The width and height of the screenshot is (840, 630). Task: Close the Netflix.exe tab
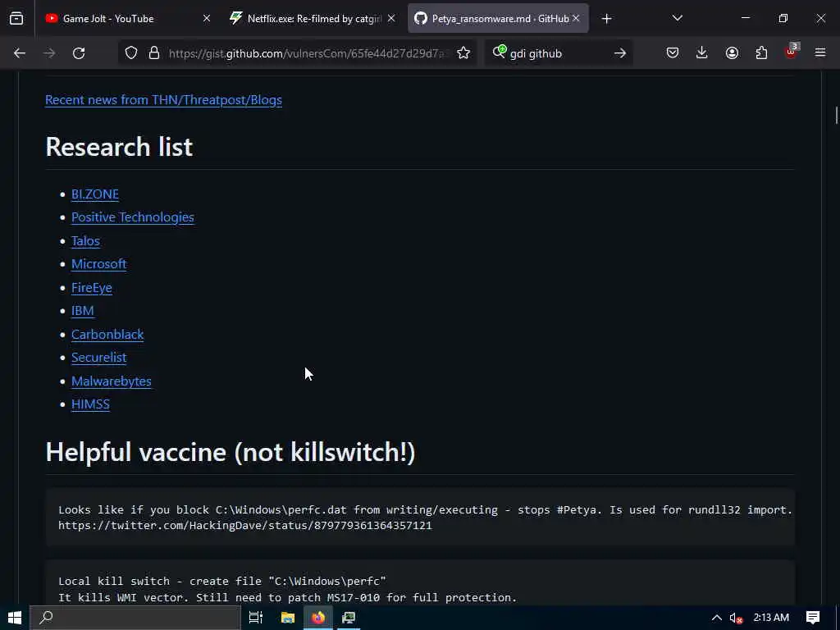point(391,19)
